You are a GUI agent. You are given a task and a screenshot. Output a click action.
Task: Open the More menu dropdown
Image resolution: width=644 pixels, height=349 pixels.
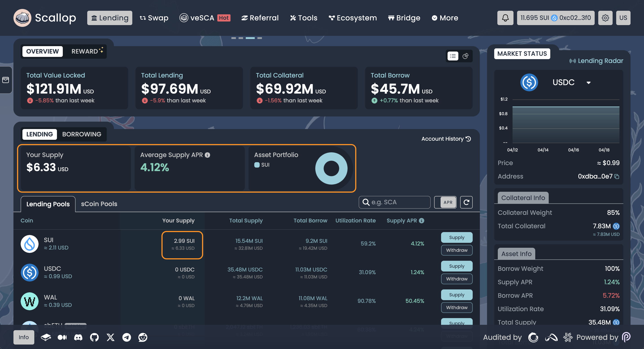pos(445,18)
